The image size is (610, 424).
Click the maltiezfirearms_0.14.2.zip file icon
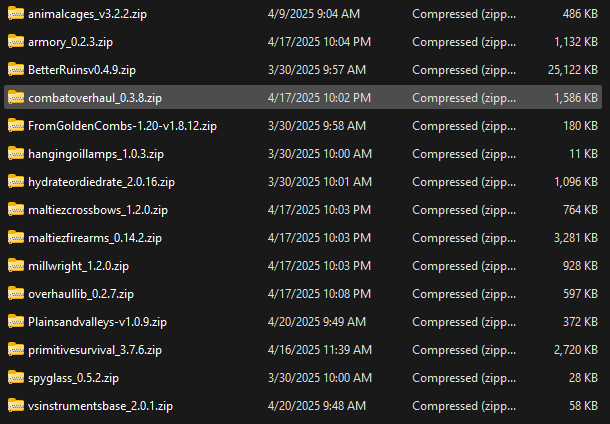(x=15, y=237)
